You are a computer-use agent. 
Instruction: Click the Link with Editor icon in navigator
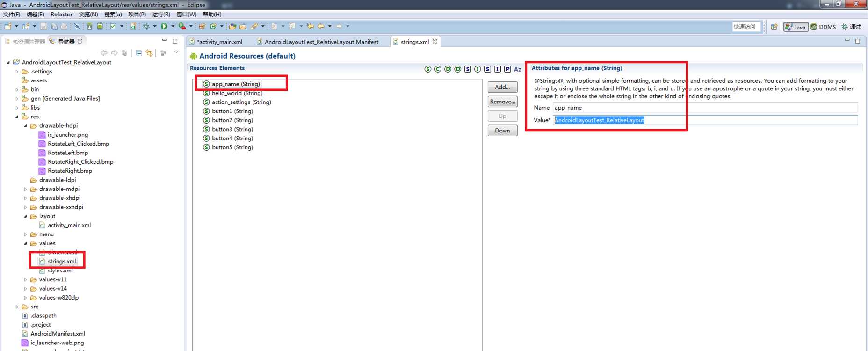[149, 53]
